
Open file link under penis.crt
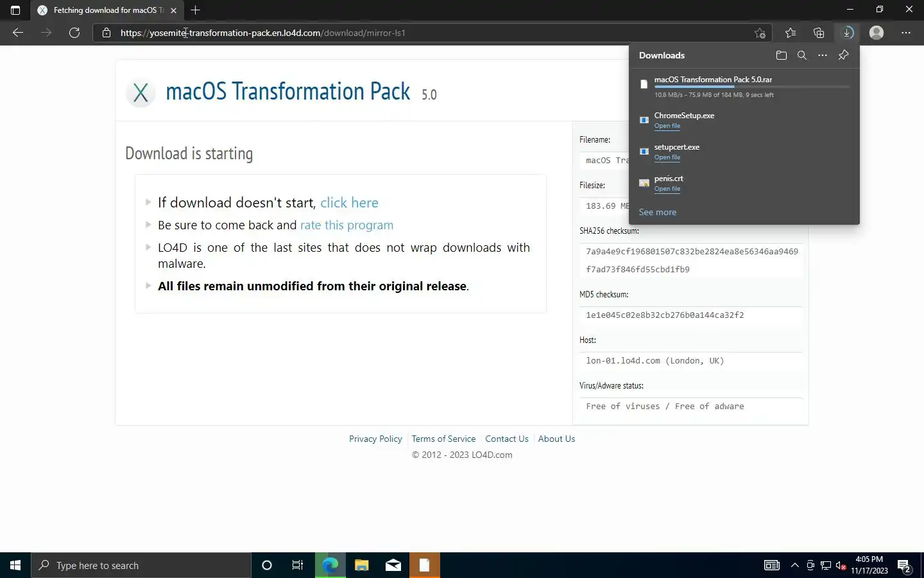coord(667,189)
